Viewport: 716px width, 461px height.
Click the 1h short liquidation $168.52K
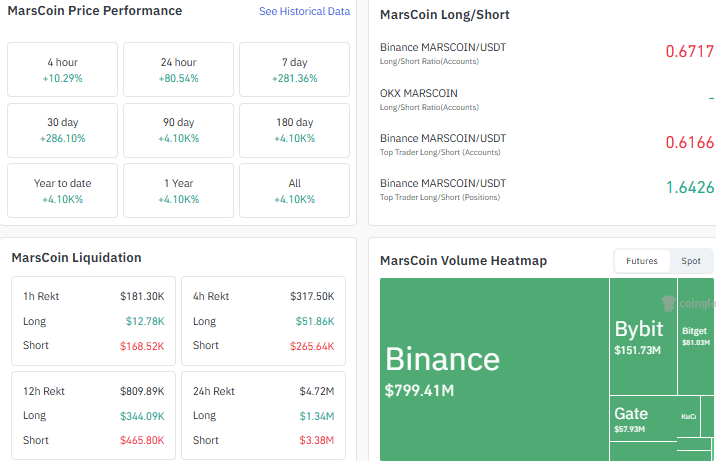142,346
